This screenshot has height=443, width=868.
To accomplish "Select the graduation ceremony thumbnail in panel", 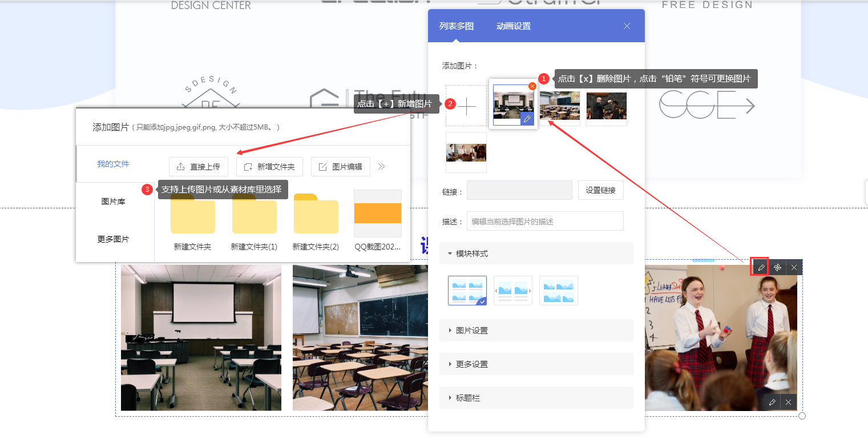I will [x=607, y=106].
